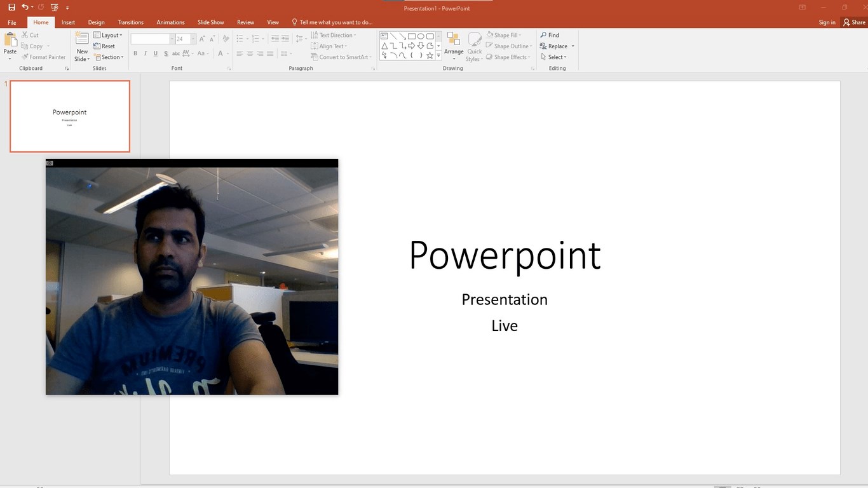The width and height of the screenshot is (868, 488).
Task: Click the Undo arrow icon
Action: pos(25,7)
